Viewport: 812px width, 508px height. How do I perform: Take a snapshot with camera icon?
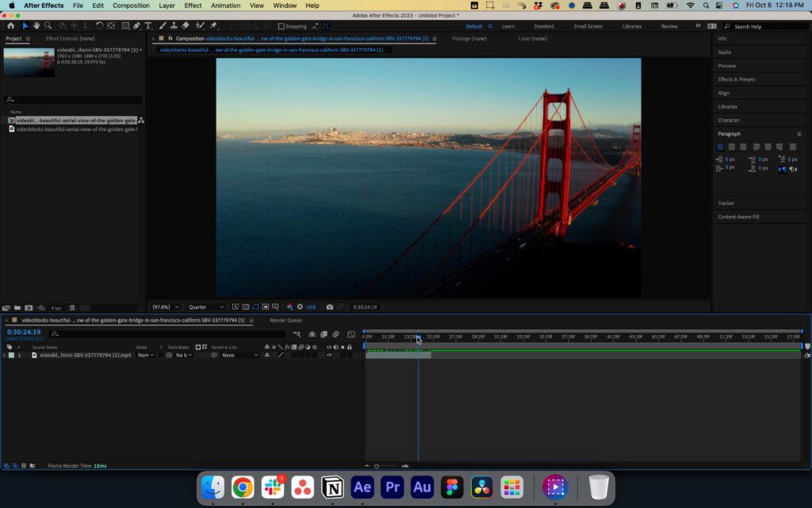pos(330,307)
